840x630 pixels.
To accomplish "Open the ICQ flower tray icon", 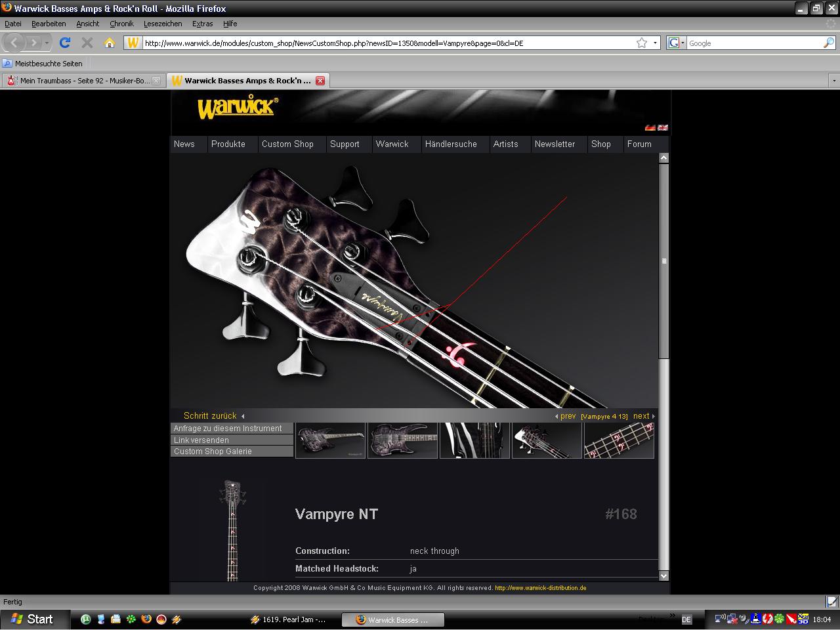I will (x=779, y=619).
